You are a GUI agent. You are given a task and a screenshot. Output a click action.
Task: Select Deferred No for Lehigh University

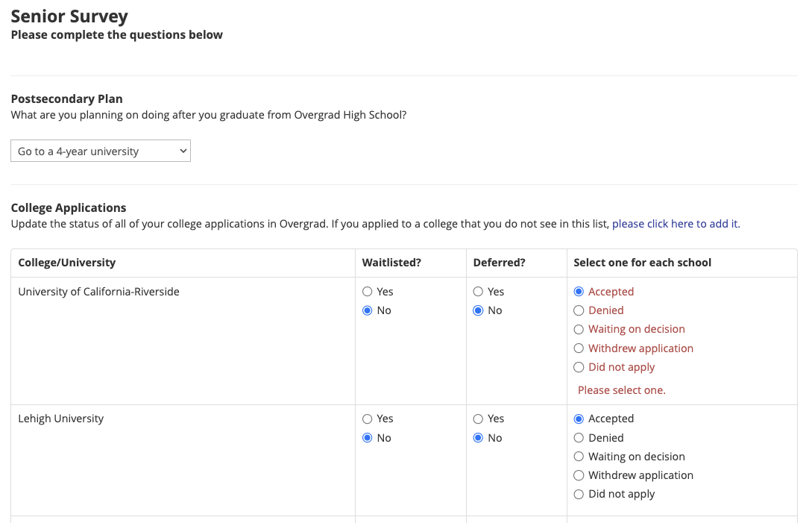pyautogui.click(x=479, y=438)
